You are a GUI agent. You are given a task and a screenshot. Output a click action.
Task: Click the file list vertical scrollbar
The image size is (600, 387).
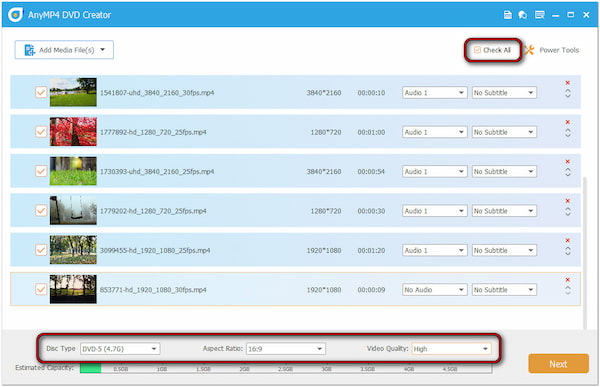[584, 253]
